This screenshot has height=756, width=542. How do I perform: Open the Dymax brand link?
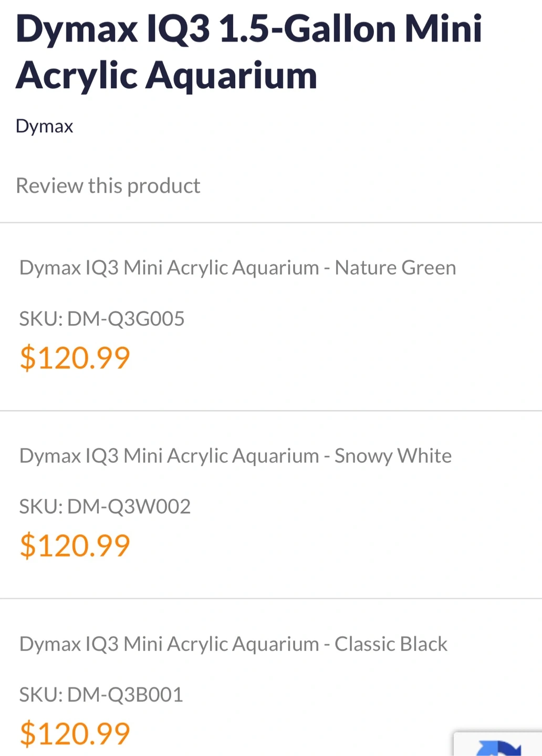pyautogui.click(x=45, y=127)
